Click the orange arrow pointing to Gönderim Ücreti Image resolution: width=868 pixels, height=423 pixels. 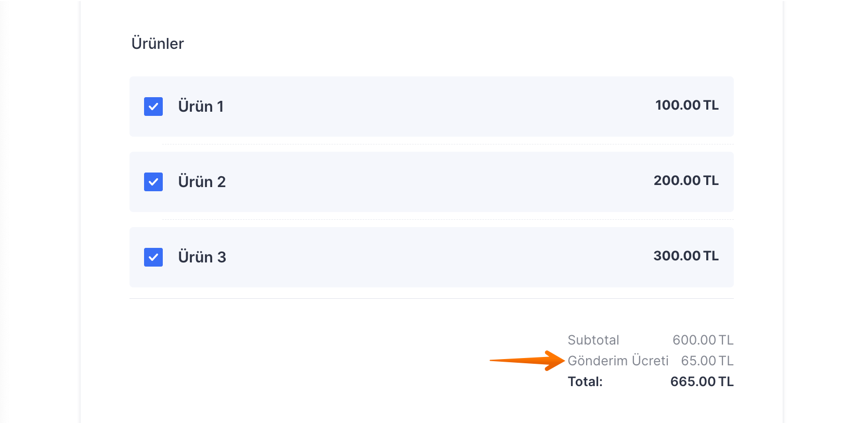pos(527,360)
